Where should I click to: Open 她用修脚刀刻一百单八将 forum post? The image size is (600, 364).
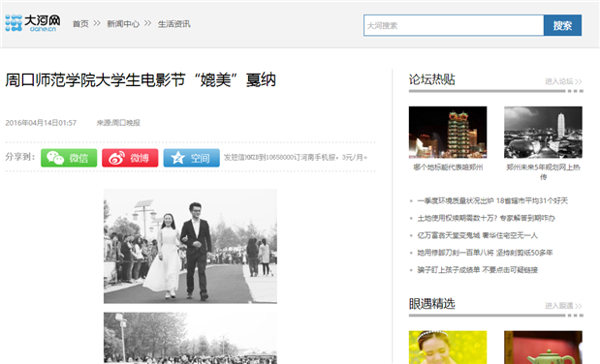click(485, 253)
